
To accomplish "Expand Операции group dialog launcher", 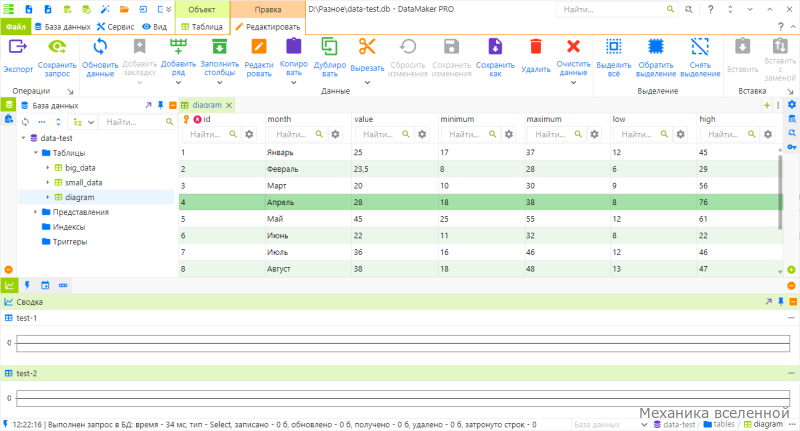I will click(70, 91).
